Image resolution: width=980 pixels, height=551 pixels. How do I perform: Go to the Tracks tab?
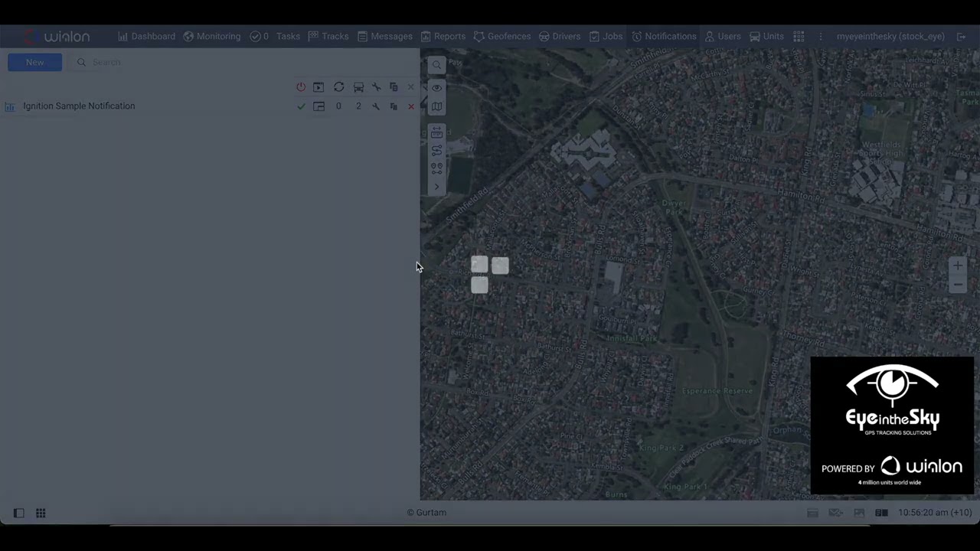[328, 36]
